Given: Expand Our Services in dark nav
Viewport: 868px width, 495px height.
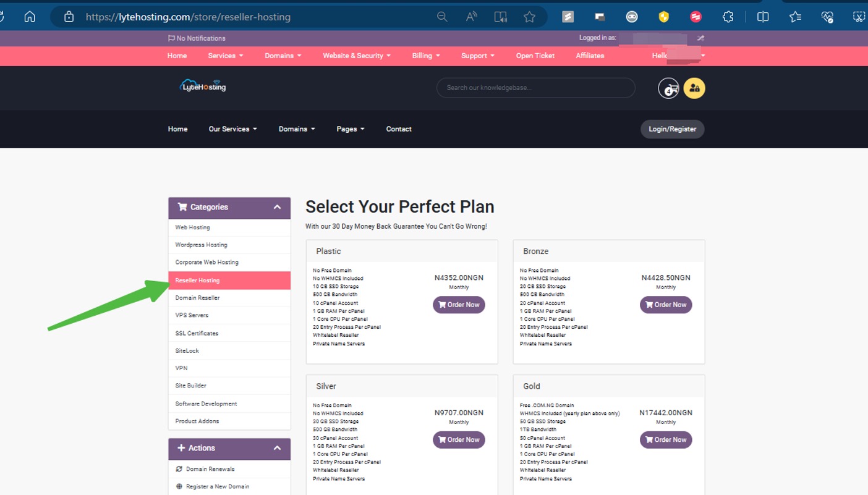Looking at the screenshot, I should (x=232, y=129).
